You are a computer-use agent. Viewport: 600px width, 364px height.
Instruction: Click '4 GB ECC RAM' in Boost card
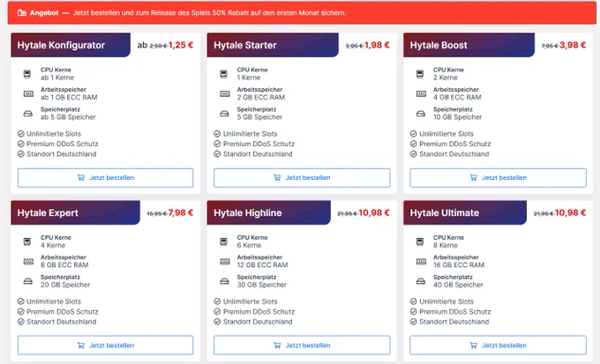(457, 98)
